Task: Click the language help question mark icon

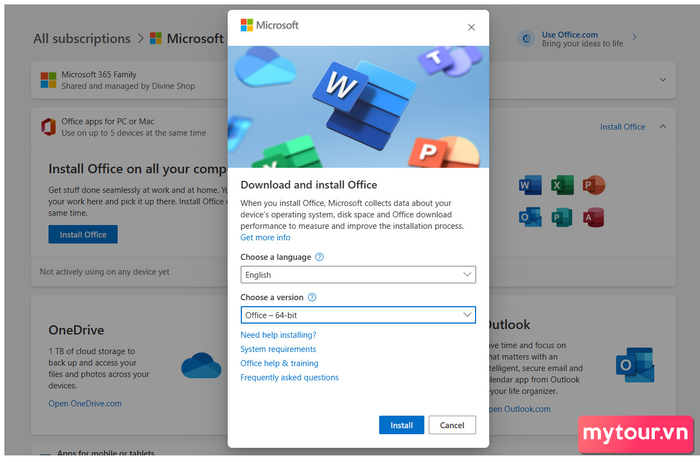Action: (x=319, y=257)
